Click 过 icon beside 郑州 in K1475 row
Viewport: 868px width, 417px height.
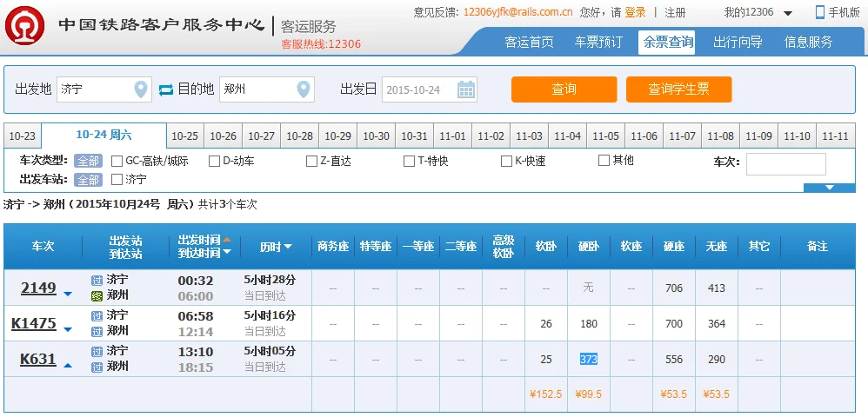click(97, 331)
